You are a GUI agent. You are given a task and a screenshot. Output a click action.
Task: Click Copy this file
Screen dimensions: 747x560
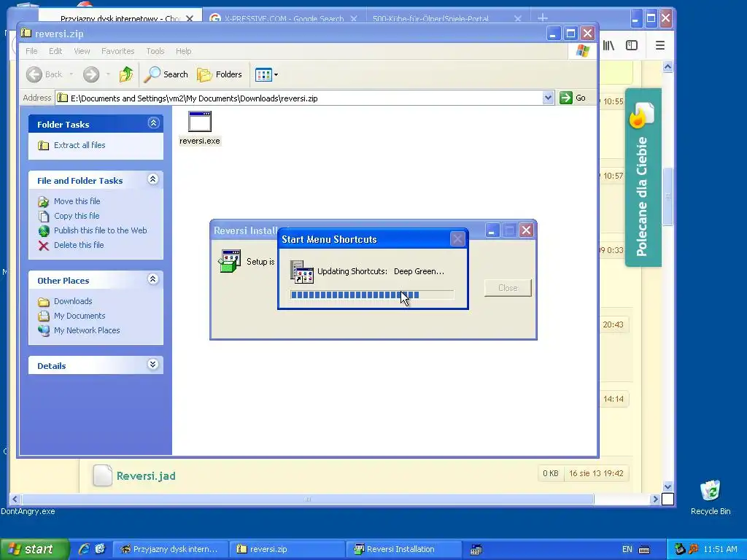point(76,216)
